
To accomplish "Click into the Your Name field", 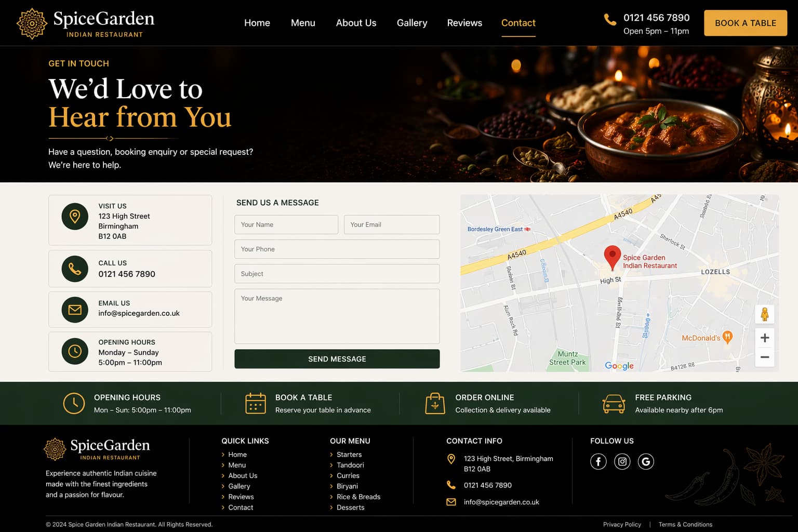I will tap(286, 225).
